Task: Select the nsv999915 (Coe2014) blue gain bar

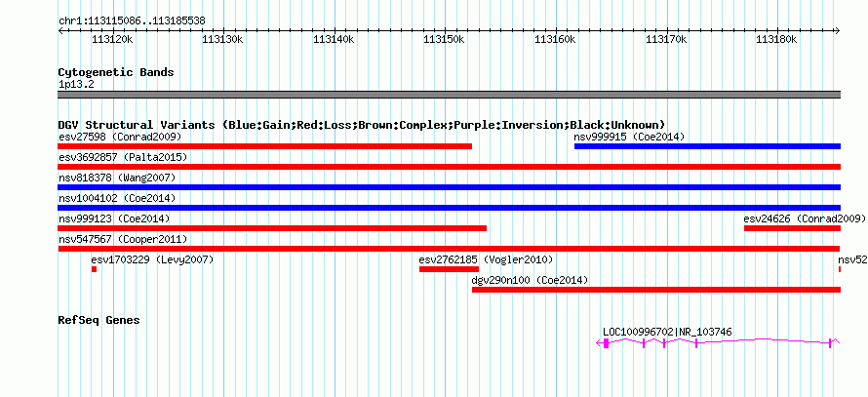Action: 707,146
